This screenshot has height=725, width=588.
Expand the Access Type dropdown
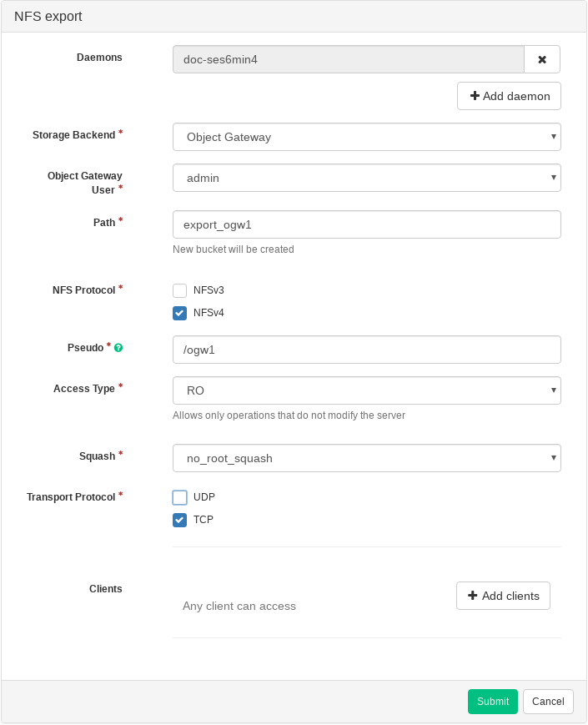point(366,390)
